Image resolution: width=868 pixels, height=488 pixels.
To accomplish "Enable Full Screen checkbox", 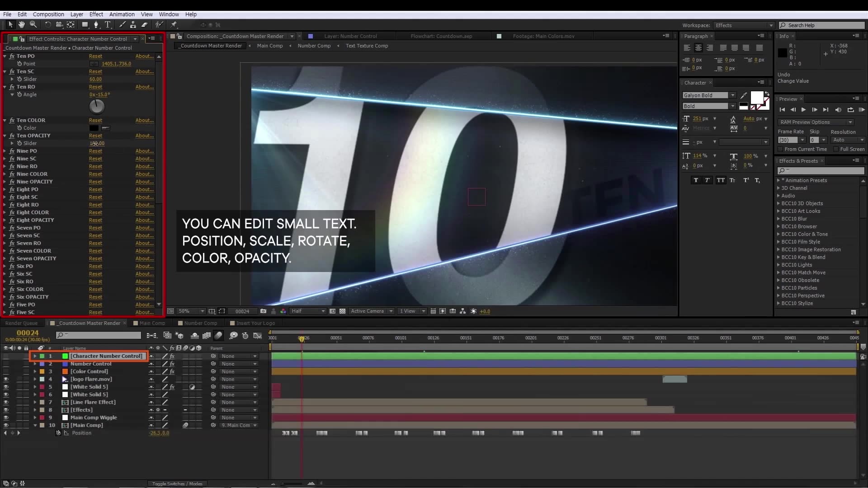I will click(836, 149).
